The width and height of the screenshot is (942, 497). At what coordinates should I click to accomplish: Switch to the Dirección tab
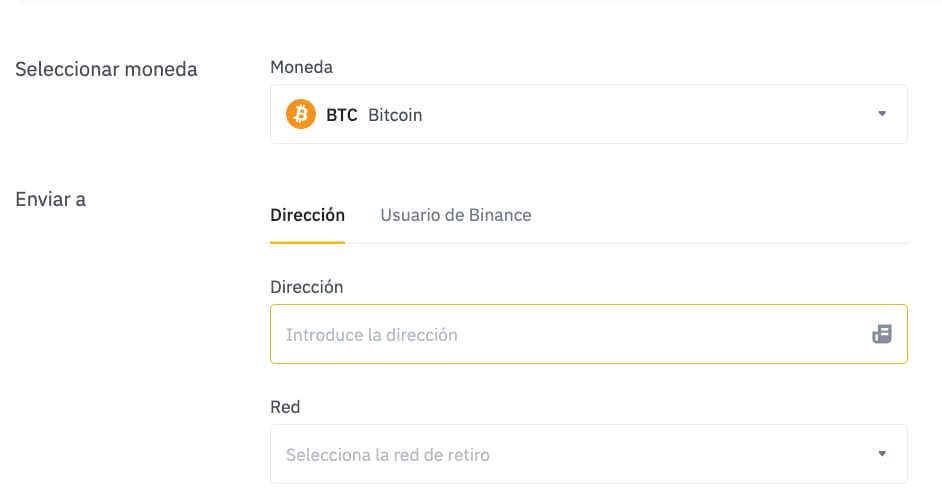coord(307,215)
